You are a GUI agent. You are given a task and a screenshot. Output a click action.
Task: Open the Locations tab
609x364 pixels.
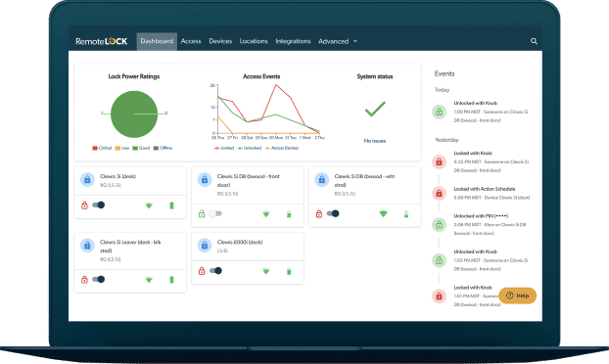pos(254,41)
